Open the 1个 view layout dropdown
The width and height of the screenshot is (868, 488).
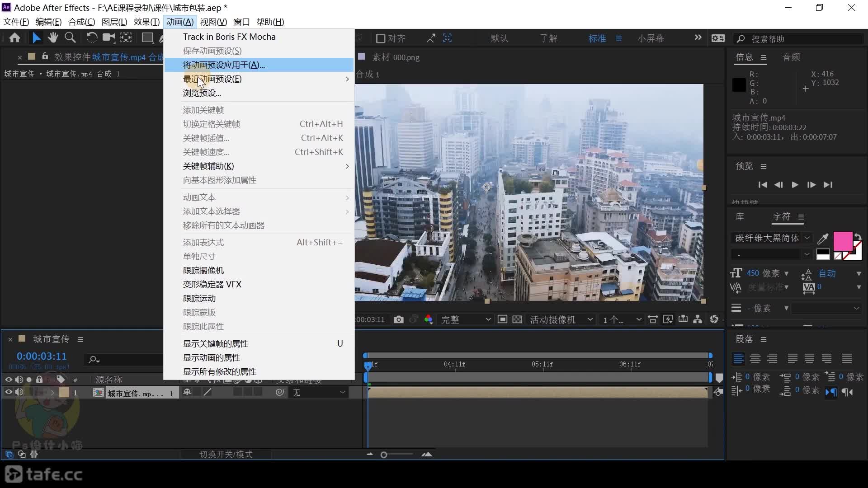tap(622, 319)
